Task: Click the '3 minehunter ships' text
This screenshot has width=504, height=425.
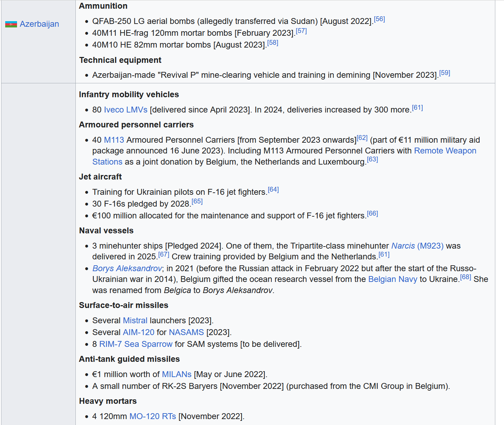Action: [128, 246]
